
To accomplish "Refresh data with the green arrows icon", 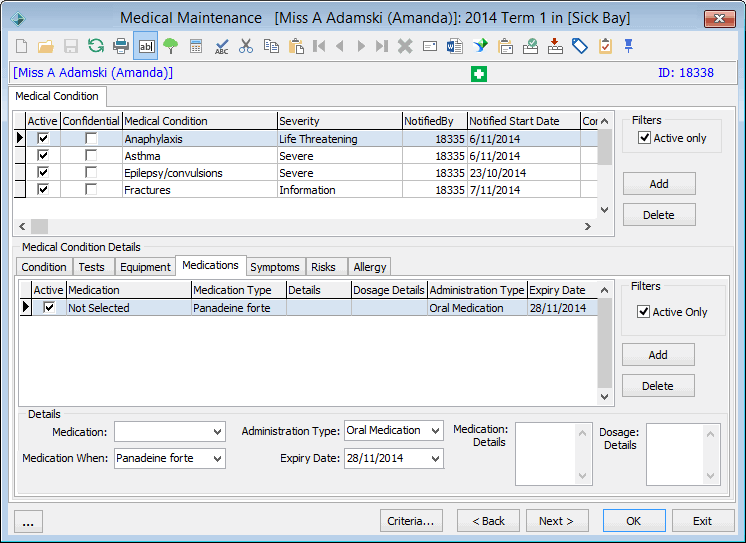I will pyautogui.click(x=96, y=46).
